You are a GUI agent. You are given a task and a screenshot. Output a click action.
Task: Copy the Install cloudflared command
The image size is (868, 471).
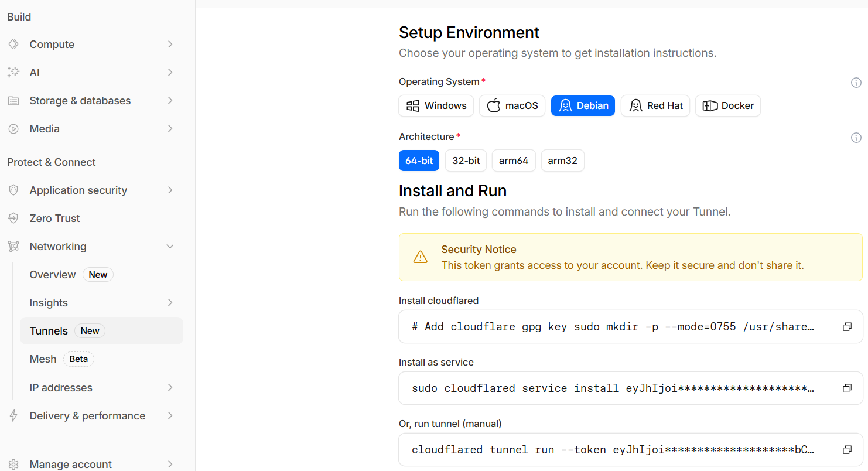click(x=847, y=327)
